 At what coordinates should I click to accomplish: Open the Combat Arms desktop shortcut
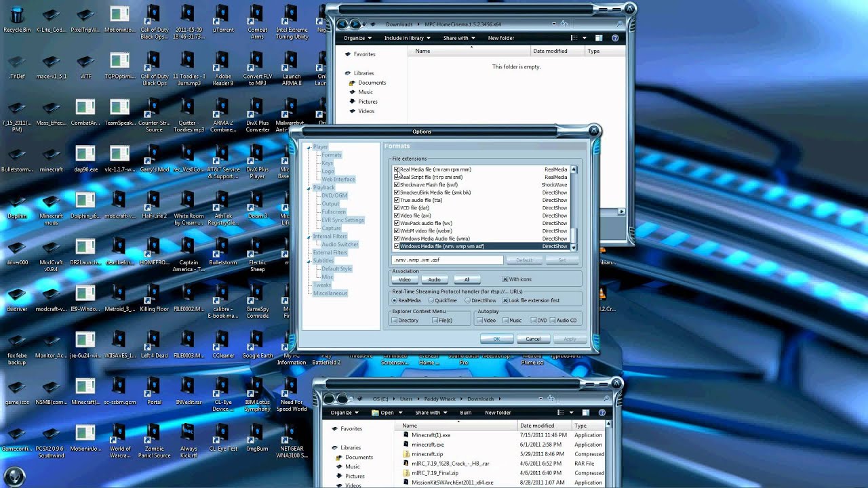click(257, 22)
